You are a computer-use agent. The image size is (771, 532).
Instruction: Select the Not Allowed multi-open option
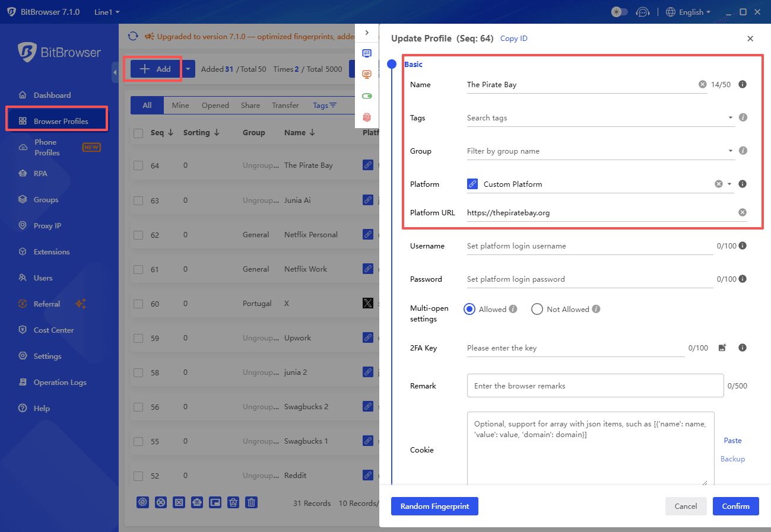[537, 309]
